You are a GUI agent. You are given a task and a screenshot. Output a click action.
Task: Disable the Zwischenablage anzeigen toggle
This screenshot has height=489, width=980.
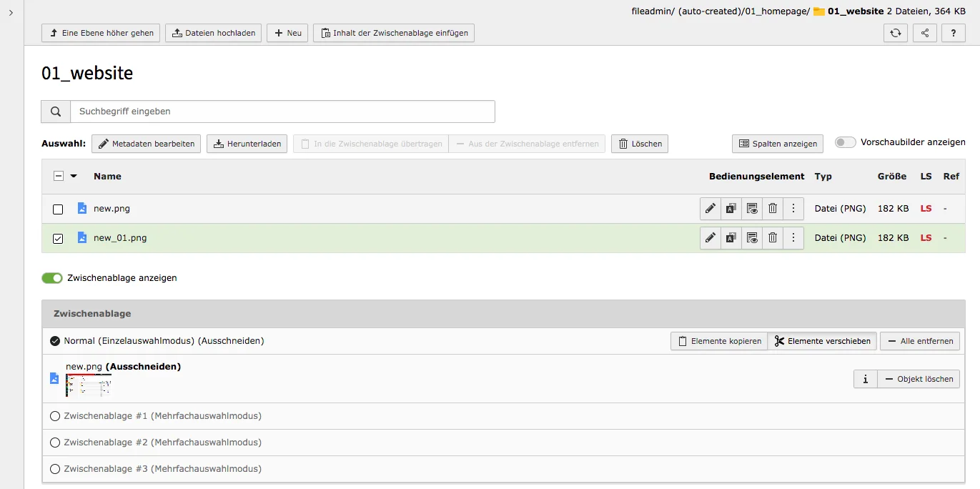[52, 277]
